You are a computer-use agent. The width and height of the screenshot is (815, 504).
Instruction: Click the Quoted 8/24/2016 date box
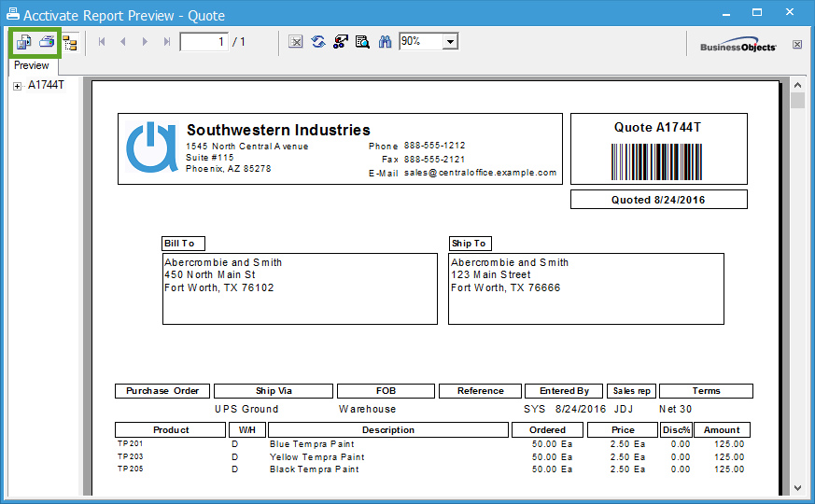pyautogui.click(x=658, y=200)
